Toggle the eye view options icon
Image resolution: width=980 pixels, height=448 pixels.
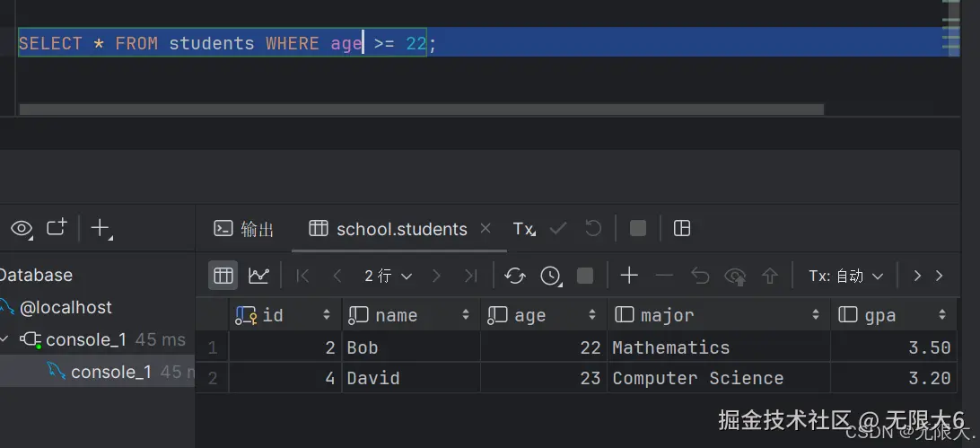(x=22, y=228)
